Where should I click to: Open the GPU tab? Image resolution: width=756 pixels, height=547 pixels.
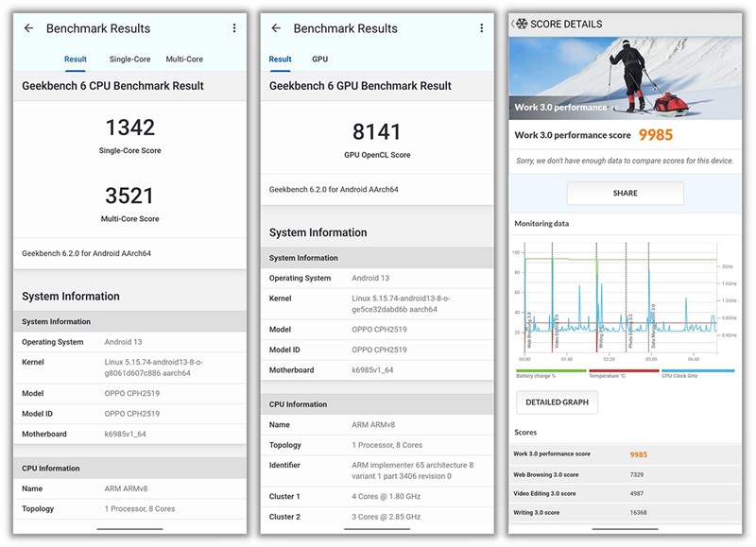[x=319, y=60]
